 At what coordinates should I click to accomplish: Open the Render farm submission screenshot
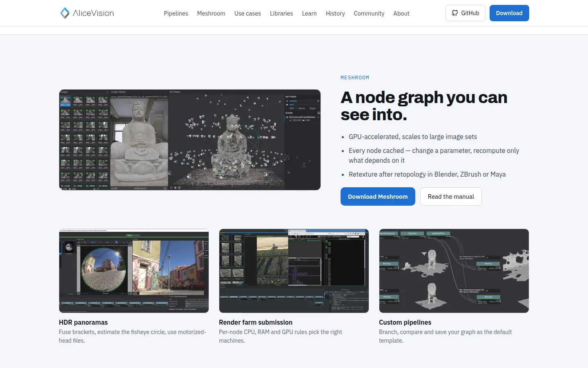(x=294, y=271)
